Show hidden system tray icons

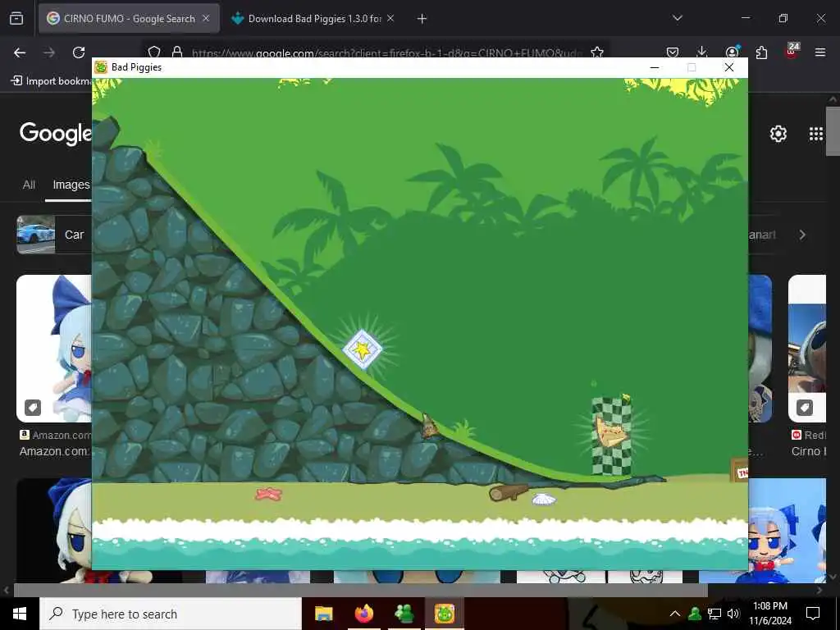pos(675,614)
